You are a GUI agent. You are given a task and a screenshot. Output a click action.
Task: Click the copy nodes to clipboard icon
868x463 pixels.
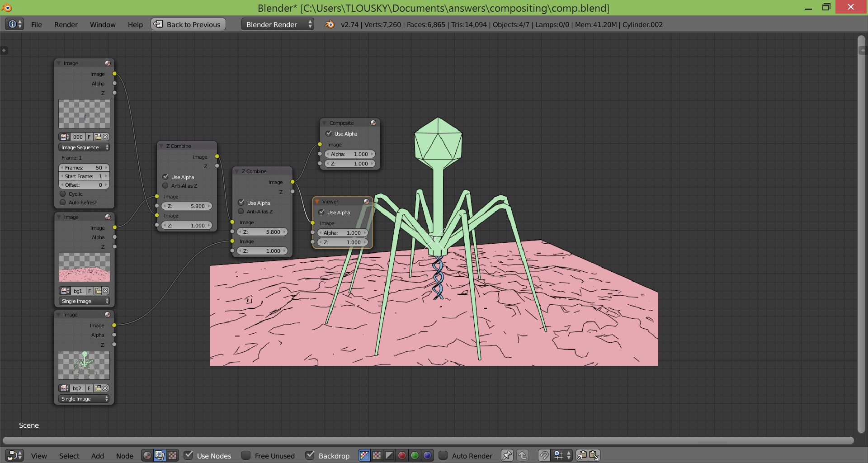click(581, 455)
